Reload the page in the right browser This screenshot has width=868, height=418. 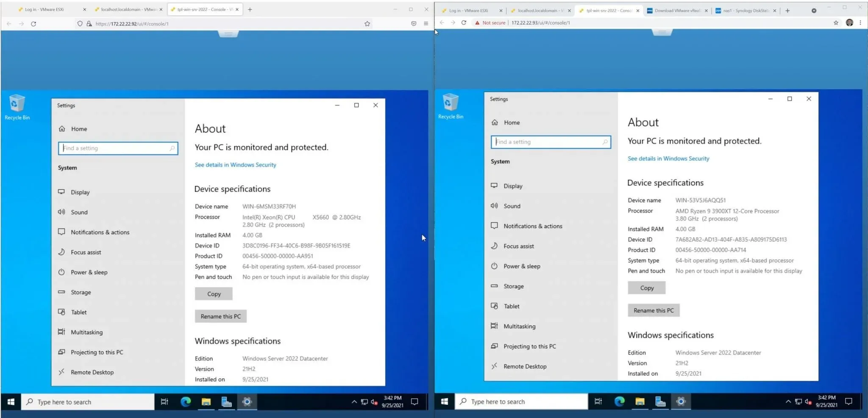click(x=464, y=23)
